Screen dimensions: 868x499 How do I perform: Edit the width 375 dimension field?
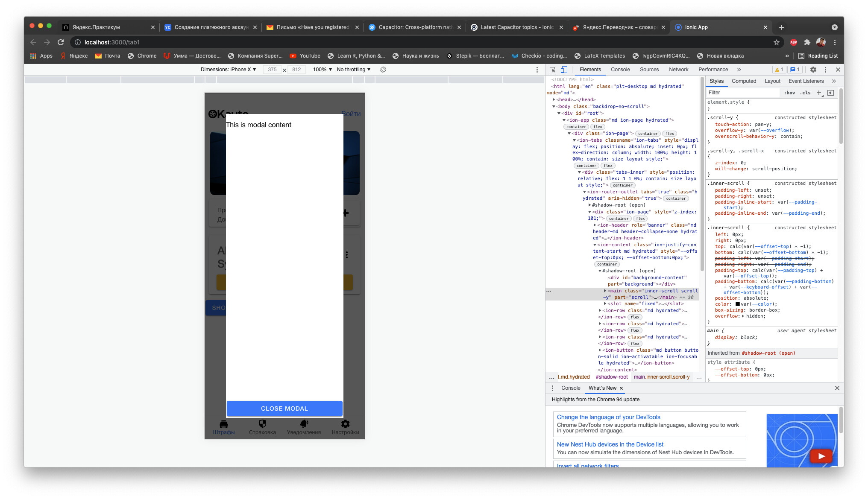(x=272, y=70)
